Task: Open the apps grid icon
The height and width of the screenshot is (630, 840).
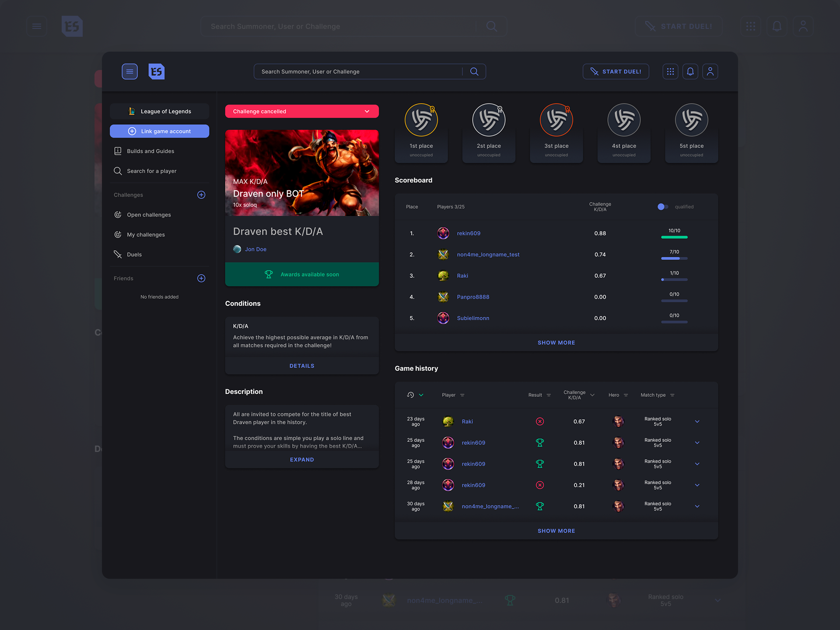Action: pyautogui.click(x=670, y=71)
